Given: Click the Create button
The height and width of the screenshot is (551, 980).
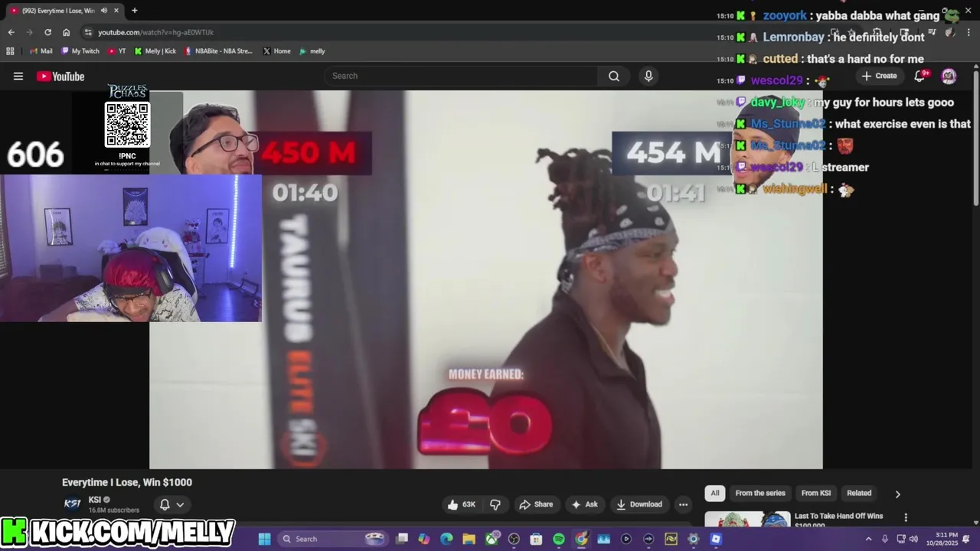Looking at the screenshot, I should click(879, 76).
